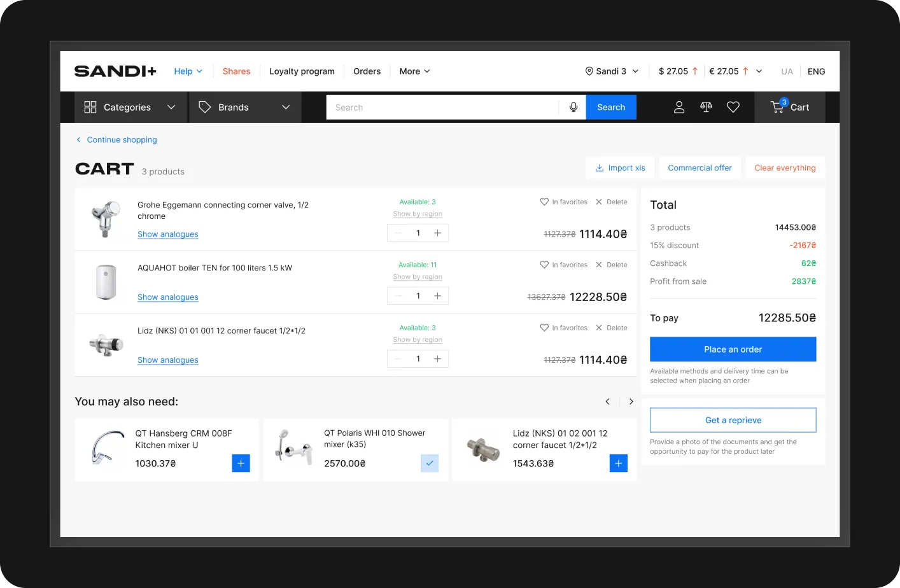
Task: Click the Search input field
Action: [x=442, y=108]
